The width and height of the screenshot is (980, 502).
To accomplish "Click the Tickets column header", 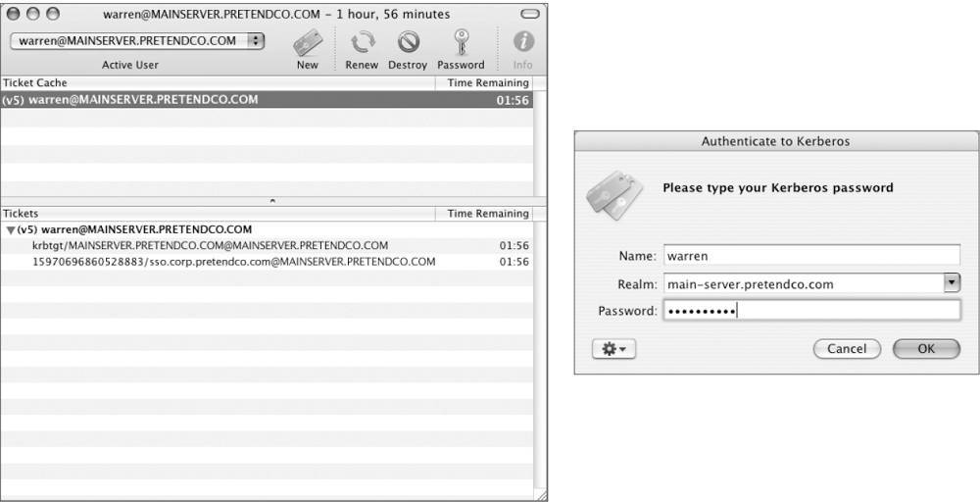I will [x=218, y=214].
